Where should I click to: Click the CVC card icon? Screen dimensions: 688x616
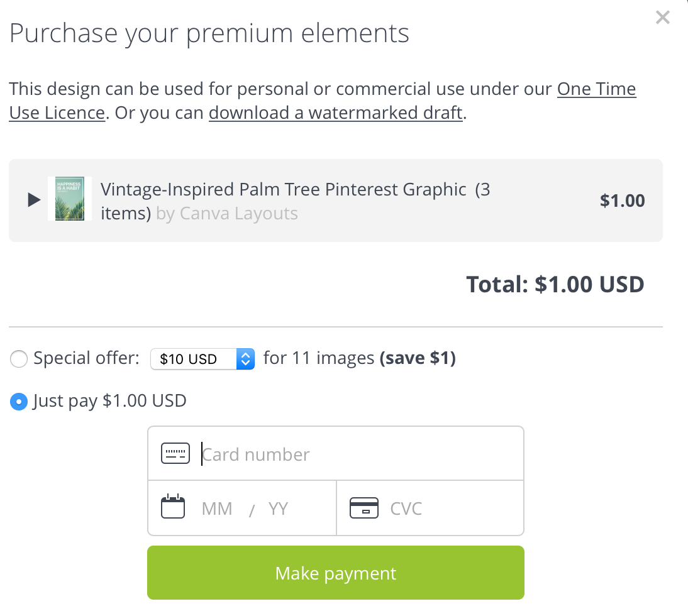363,508
